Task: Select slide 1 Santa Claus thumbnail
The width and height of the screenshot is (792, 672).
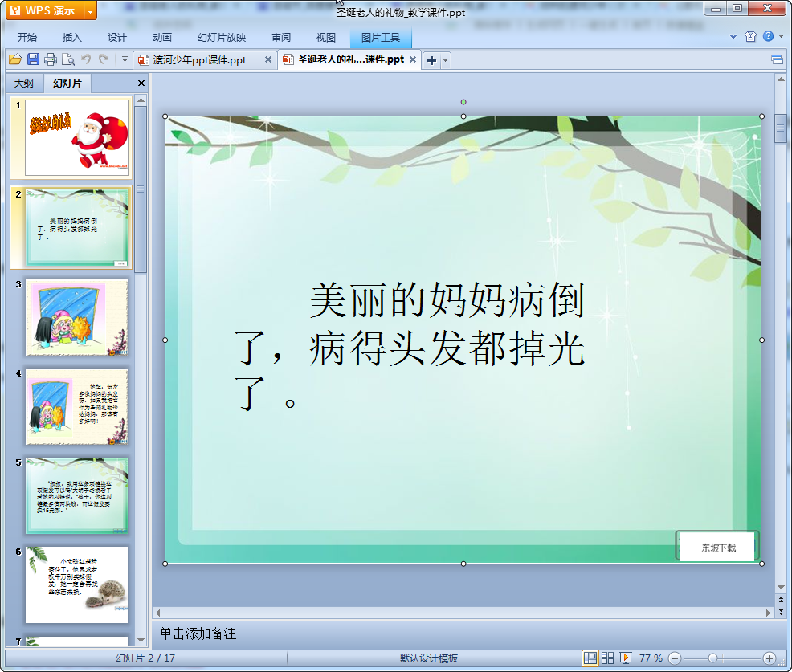Action: (77, 137)
